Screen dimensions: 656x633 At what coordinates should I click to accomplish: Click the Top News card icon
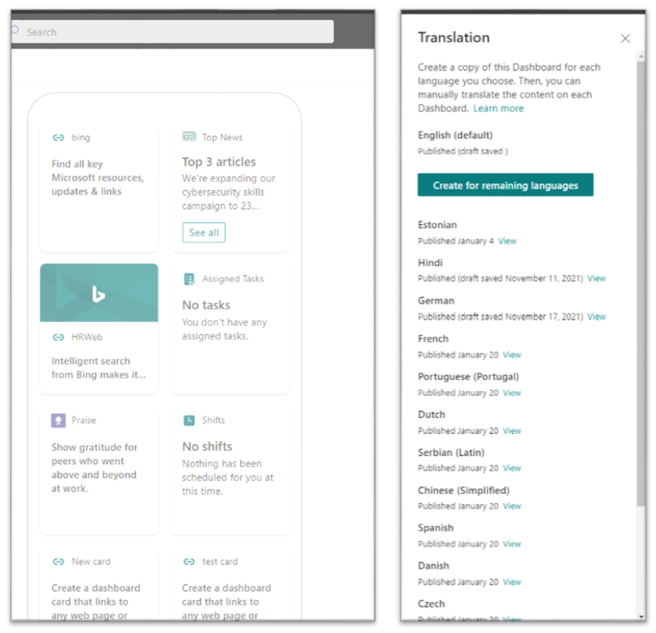pyautogui.click(x=189, y=136)
